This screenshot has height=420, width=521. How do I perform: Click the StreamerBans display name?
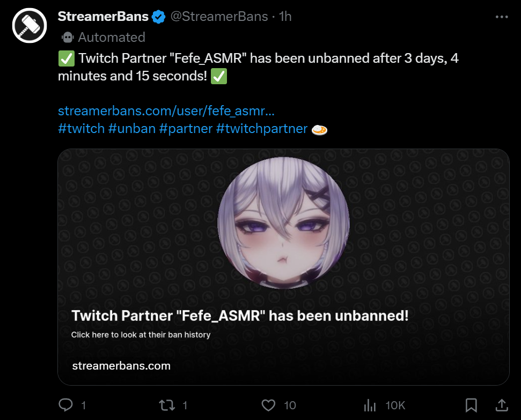pyautogui.click(x=102, y=17)
